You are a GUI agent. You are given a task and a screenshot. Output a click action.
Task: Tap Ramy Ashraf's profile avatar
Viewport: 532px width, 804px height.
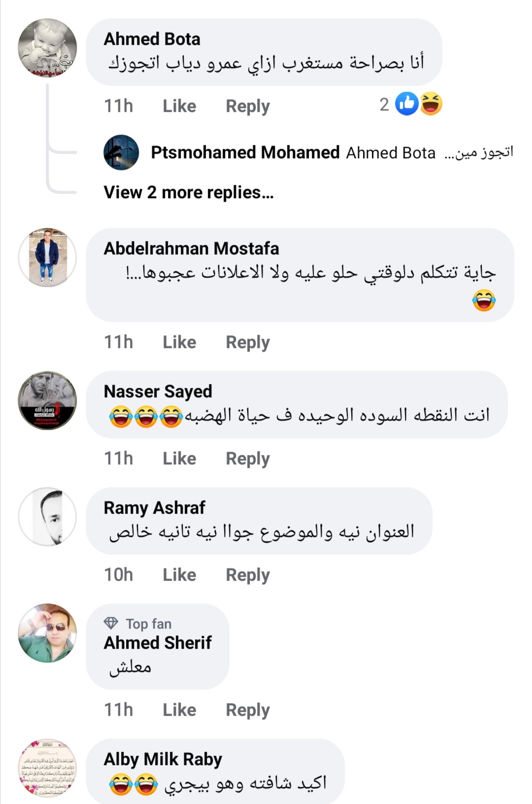47,517
